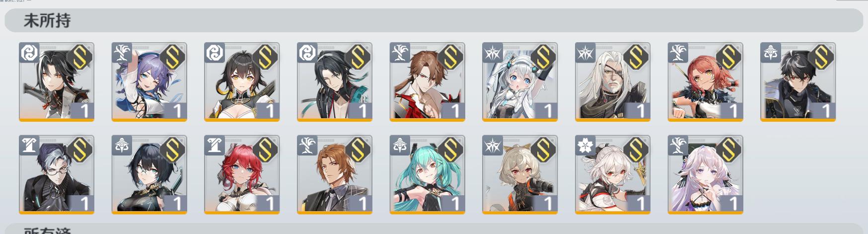Click the swirl class icon on first card

click(29, 53)
